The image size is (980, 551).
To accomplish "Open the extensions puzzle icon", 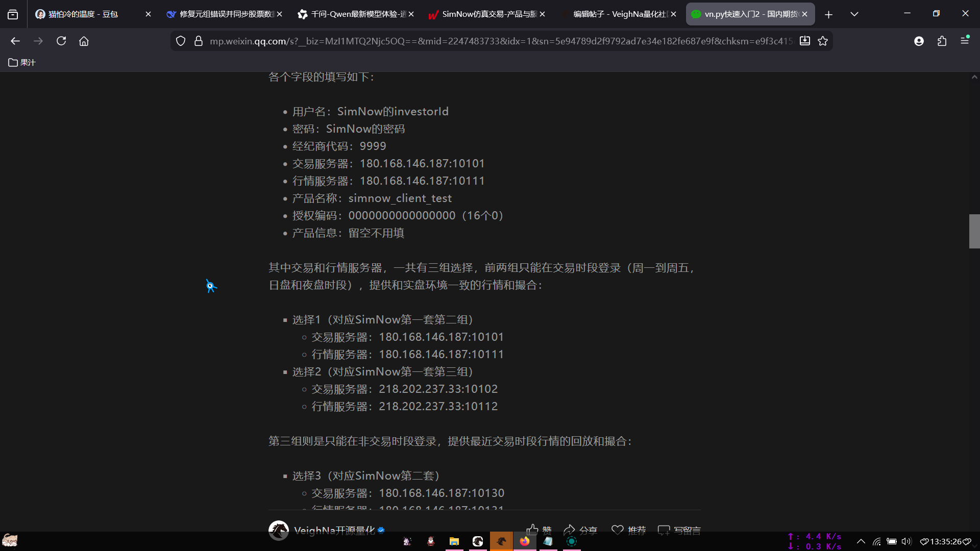I will click(x=942, y=41).
